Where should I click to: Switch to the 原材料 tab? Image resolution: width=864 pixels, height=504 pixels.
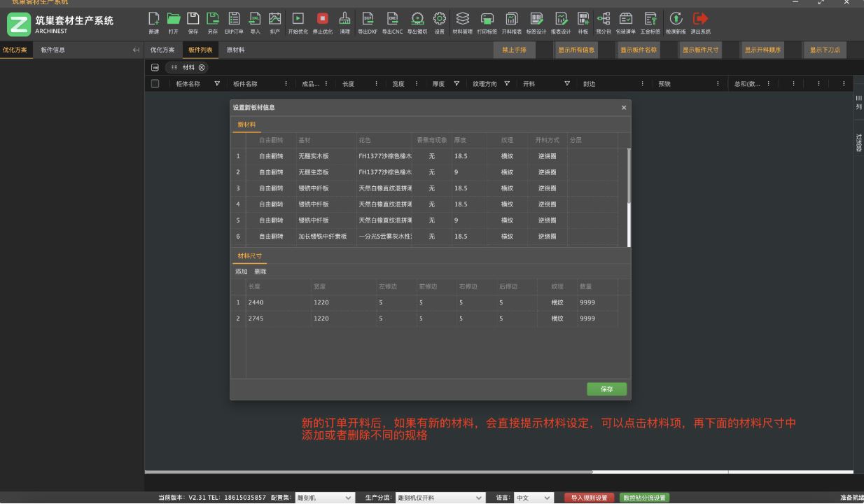pyautogui.click(x=235, y=50)
